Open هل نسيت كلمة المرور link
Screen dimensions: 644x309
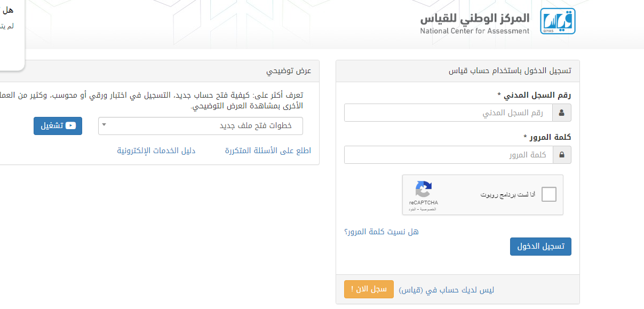click(x=381, y=232)
